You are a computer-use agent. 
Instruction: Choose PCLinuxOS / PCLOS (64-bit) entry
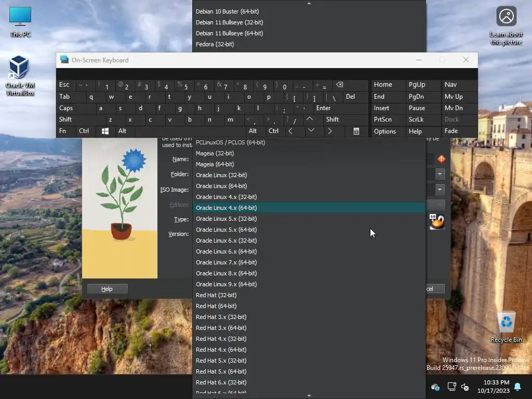pos(309,142)
